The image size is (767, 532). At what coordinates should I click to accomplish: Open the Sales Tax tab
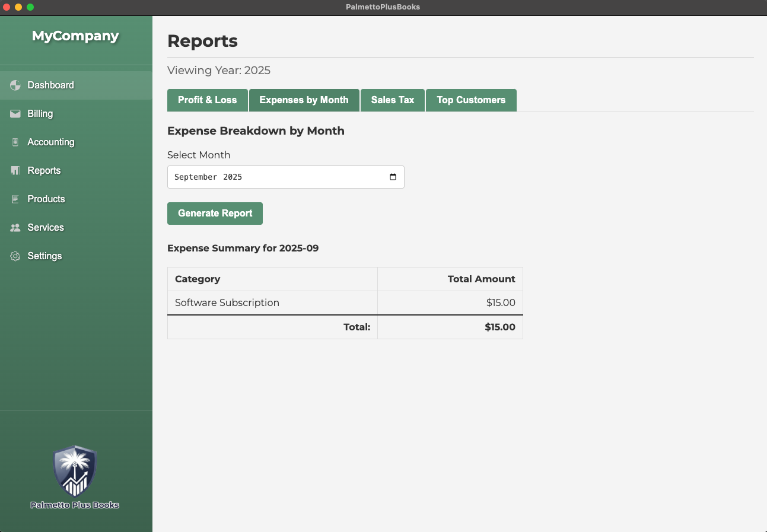pyautogui.click(x=392, y=100)
